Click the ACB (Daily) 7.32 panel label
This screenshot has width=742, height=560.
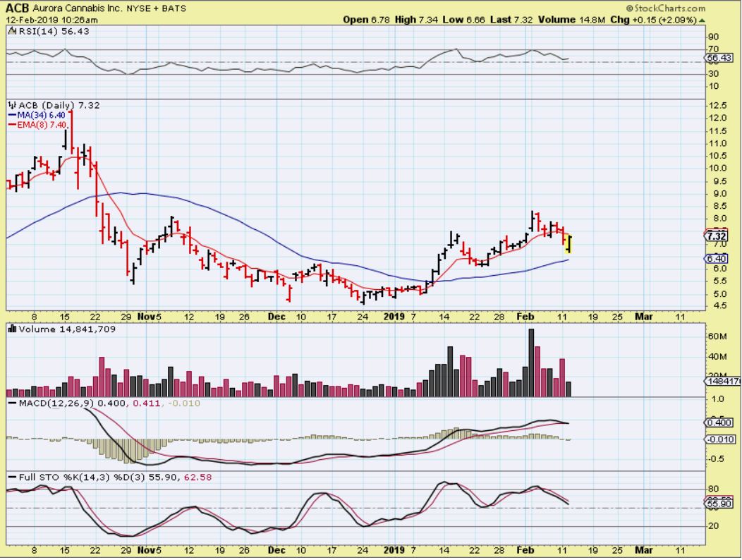click(x=59, y=105)
